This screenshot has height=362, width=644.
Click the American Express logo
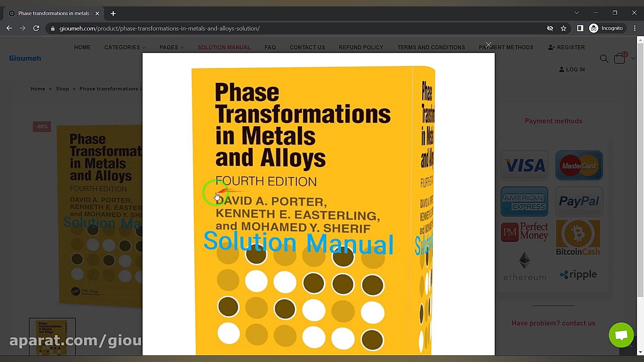(524, 201)
